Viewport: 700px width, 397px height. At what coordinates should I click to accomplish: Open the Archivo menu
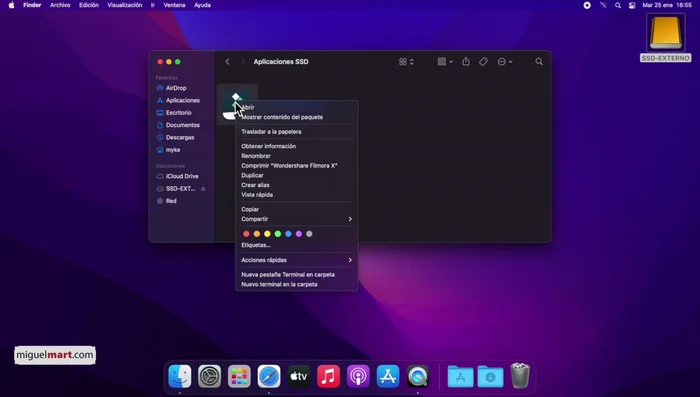tap(60, 5)
